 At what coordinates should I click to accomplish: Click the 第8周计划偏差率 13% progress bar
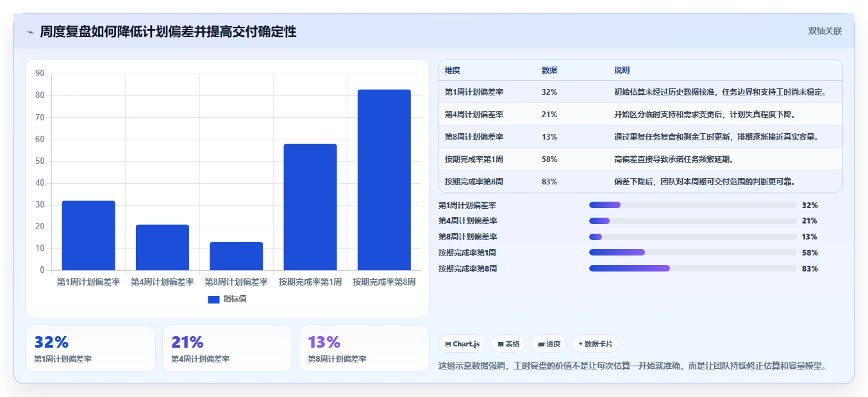click(692, 237)
